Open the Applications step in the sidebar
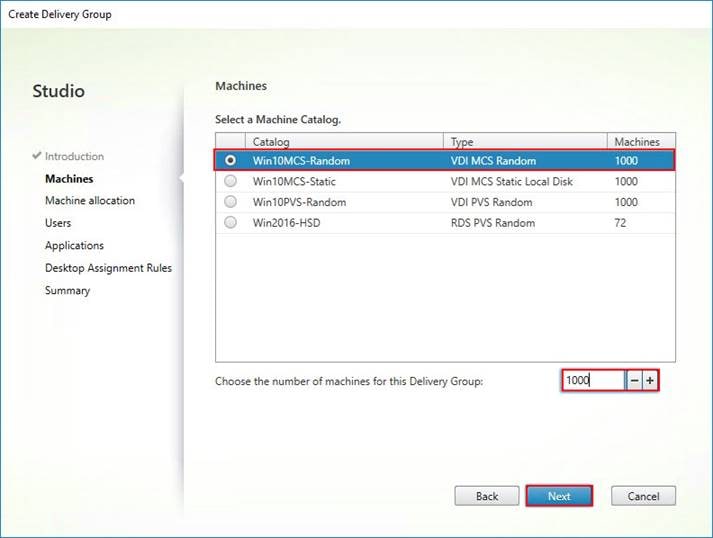Image resolution: width=713 pixels, height=538 pixels. tap(74, 246)
